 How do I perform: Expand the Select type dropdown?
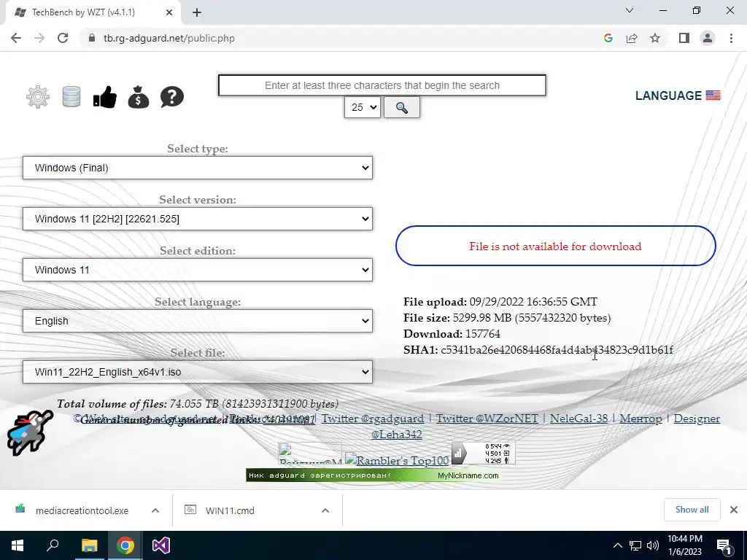coord(198,168)
